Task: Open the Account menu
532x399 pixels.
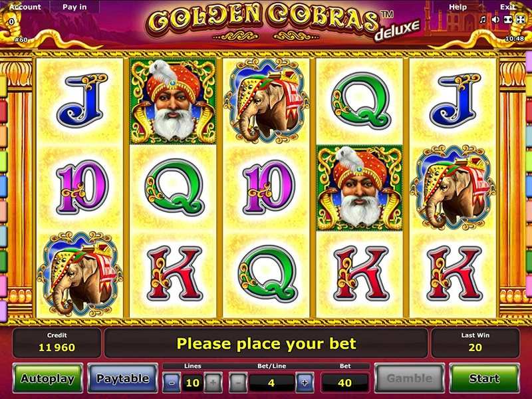Action: (x=25, y=7)
